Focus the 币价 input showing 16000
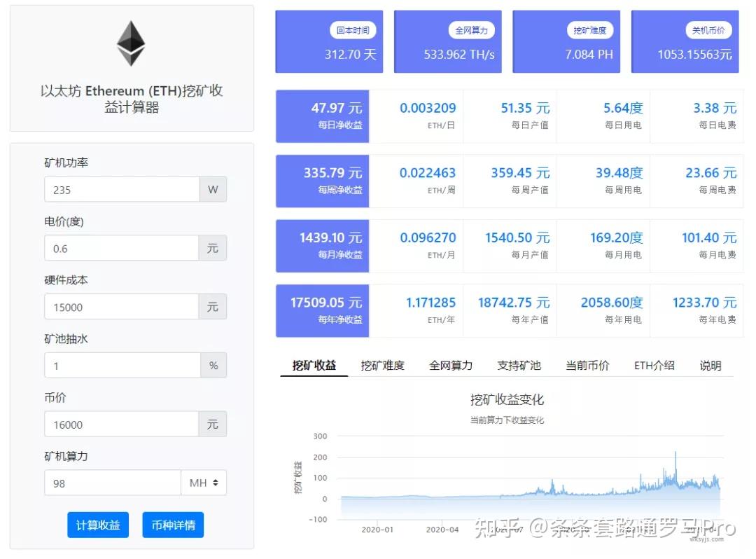756x559 pixels. point(122,425)
